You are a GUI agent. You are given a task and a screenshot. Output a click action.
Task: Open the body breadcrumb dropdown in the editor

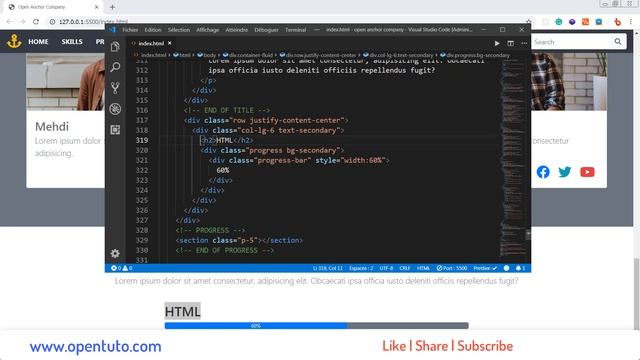[x=207, y=55]
